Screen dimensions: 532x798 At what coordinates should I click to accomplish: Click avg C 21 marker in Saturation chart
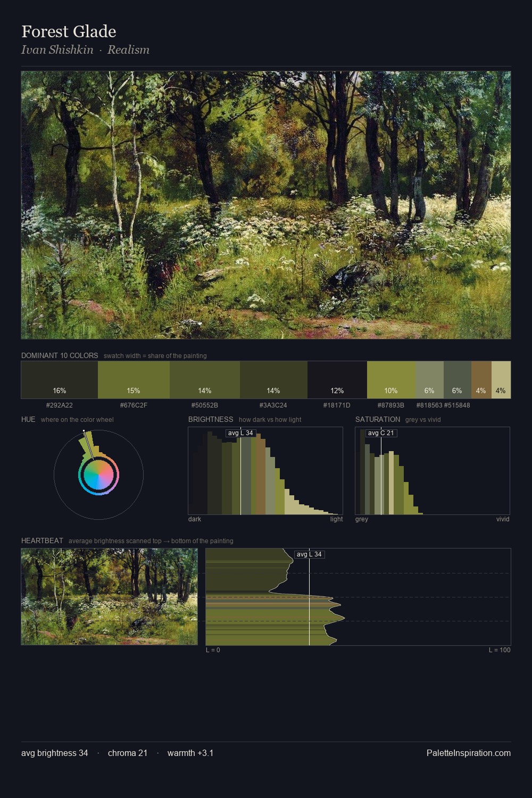pyautogui.click(x=381, y=433)
